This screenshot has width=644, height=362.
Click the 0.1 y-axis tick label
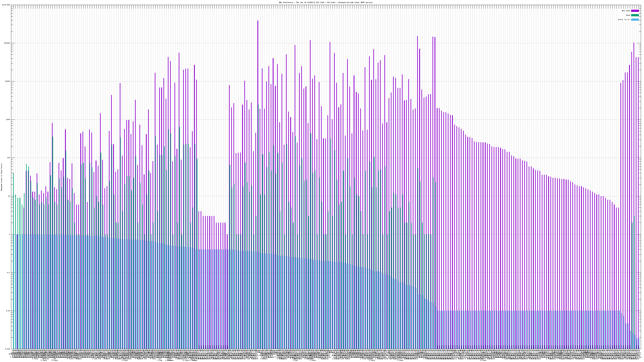9,273
